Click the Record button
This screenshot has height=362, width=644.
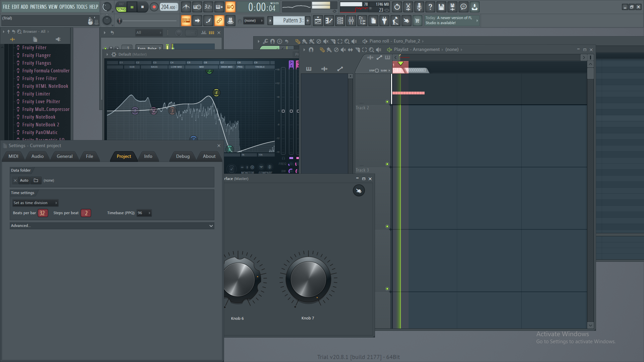click(154, 7)
